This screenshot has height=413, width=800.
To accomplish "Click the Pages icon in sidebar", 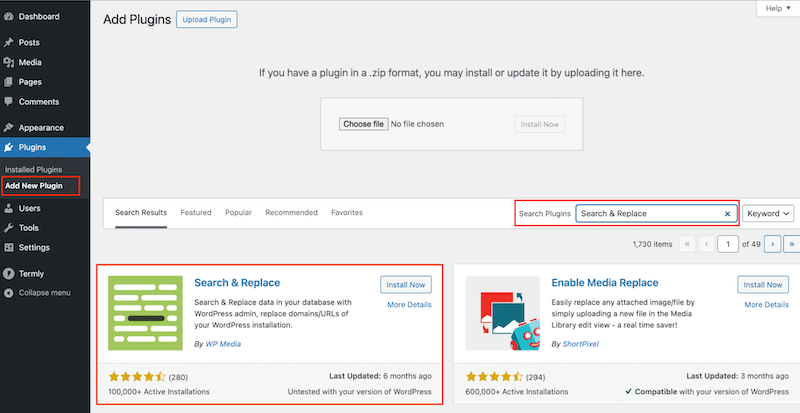I will tap(8, 82).
